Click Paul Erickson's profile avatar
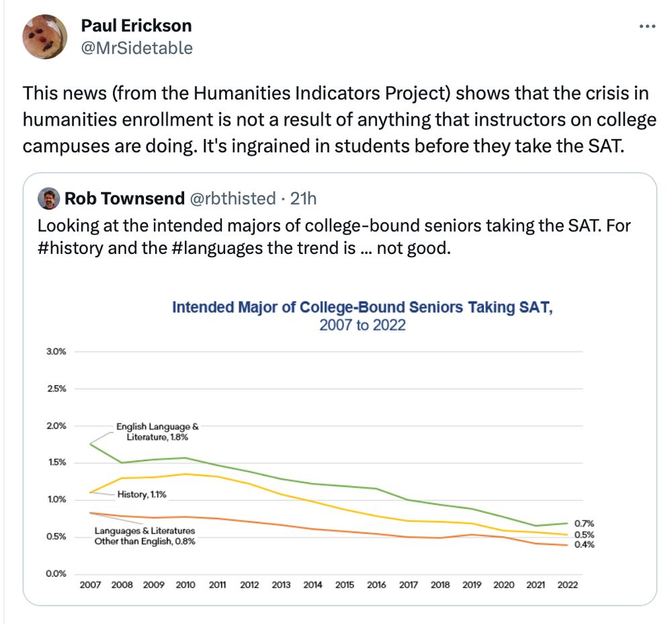 46,36
